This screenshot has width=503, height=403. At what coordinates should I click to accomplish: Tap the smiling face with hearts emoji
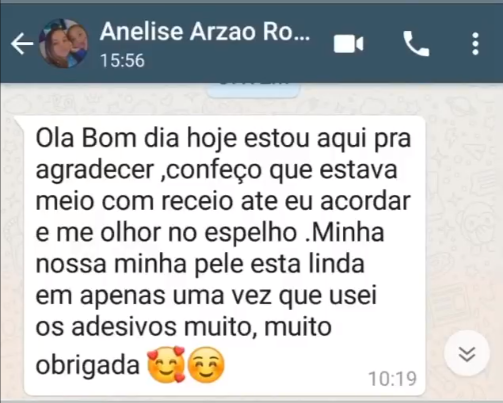coord(166,364)
